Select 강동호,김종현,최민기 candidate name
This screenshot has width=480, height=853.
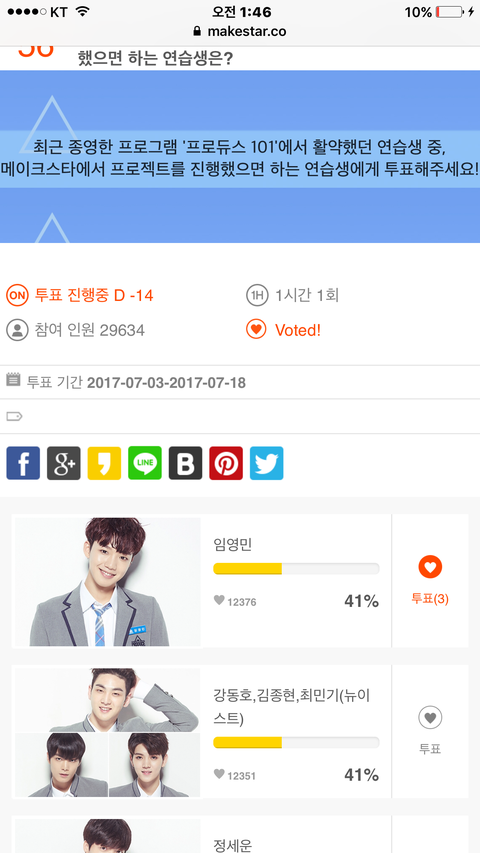(x=292, y=707)
